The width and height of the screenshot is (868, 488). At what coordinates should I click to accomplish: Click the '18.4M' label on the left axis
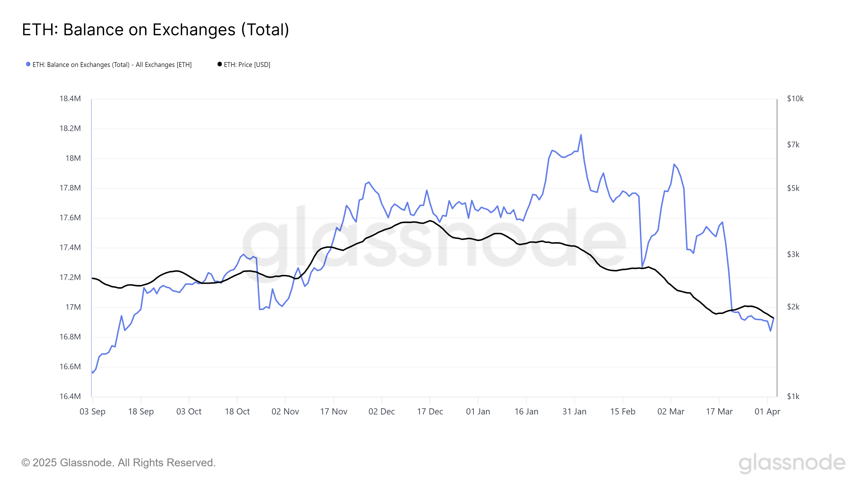point(70,99)
